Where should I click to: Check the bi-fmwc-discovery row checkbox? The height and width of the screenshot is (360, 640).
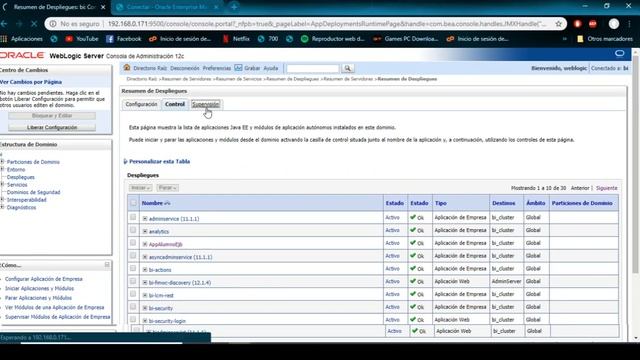133,281
